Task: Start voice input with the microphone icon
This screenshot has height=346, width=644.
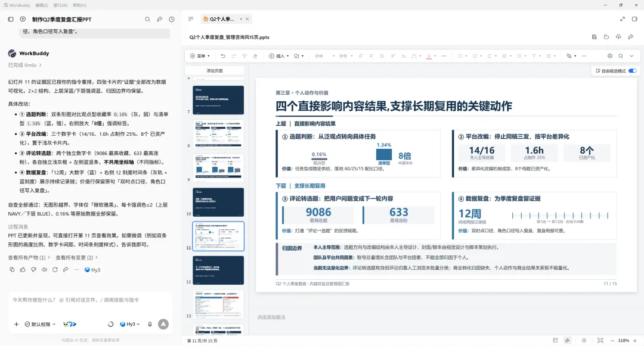Action: 150,325
